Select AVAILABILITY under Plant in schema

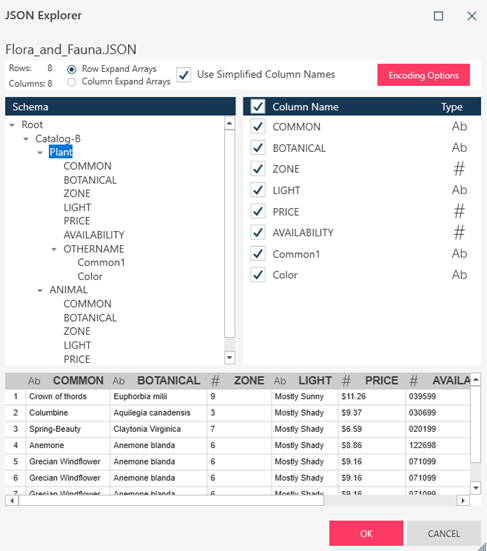click(x=94, y=235)
